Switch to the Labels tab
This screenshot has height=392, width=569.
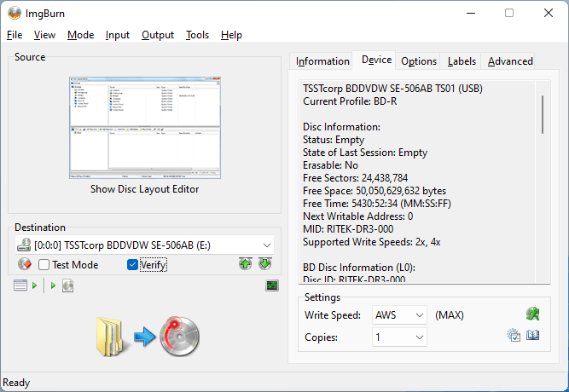pyautogui.click(x=462, y=61)
